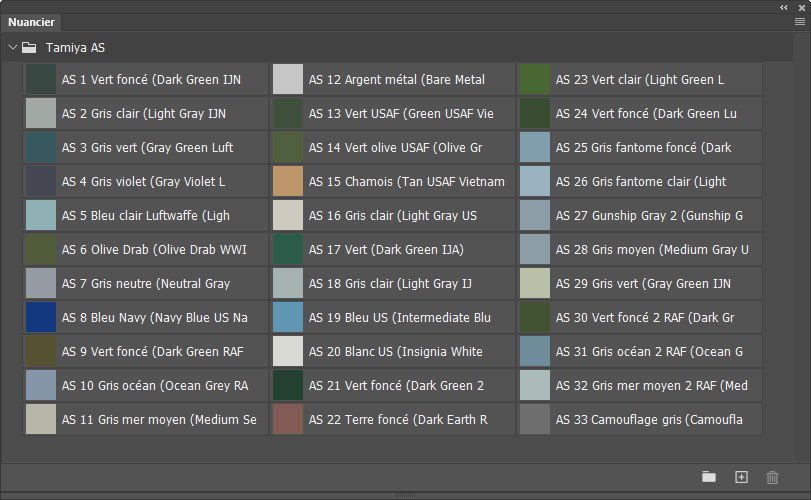
Task: Pick the AS 15 Chamois color swatch
Action: tap(288, 181)
